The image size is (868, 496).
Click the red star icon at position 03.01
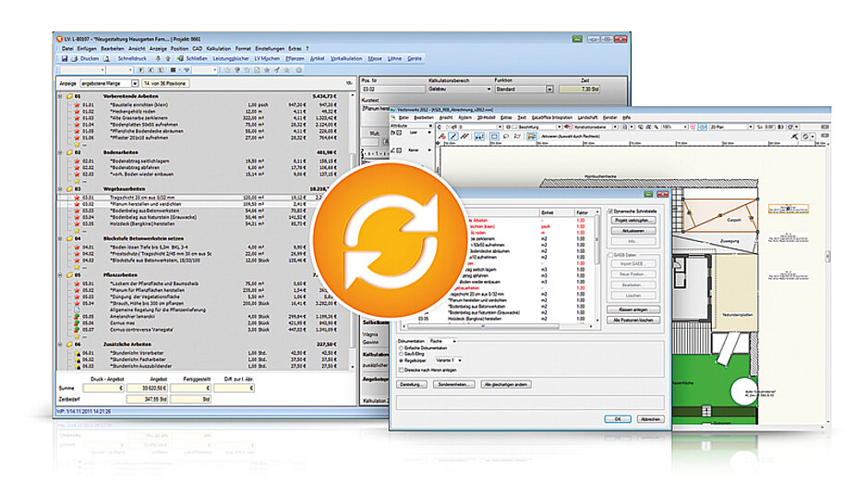pos(78,197)
